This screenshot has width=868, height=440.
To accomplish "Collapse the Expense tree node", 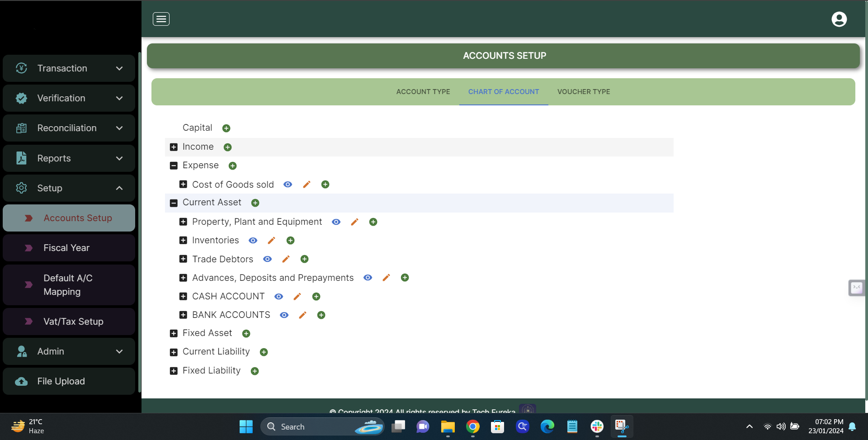I will [x=174, y=166].
